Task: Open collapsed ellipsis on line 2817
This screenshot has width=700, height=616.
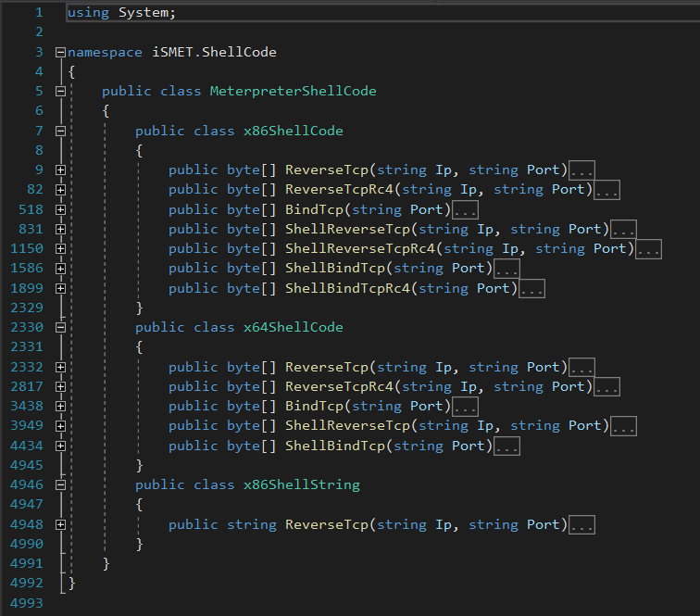Action: coord(606,387)
